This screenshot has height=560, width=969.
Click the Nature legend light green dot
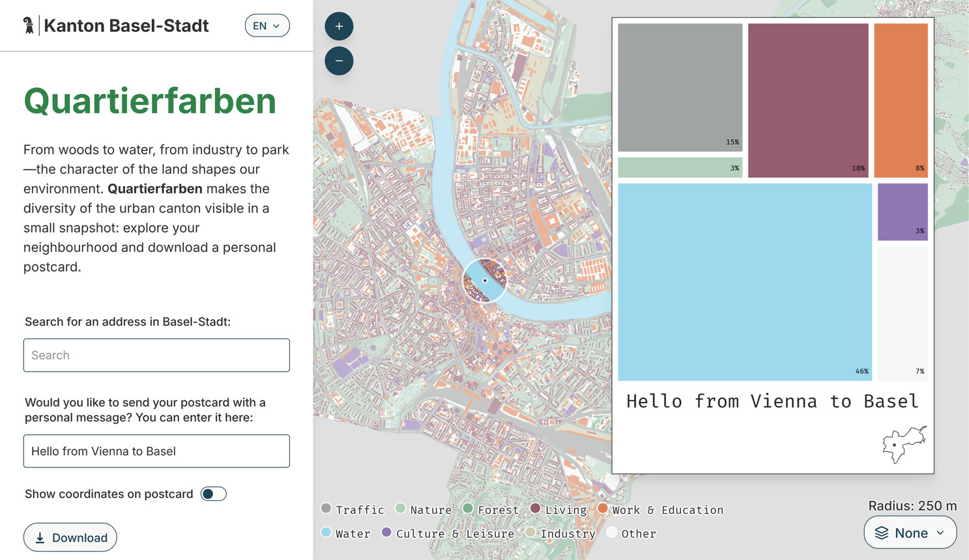click(x=400, y=508)
